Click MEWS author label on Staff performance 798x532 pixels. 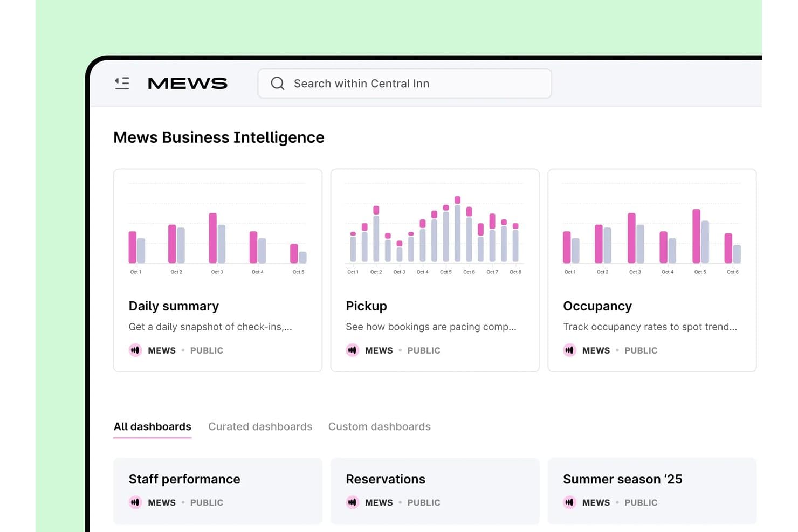point(162,502)
